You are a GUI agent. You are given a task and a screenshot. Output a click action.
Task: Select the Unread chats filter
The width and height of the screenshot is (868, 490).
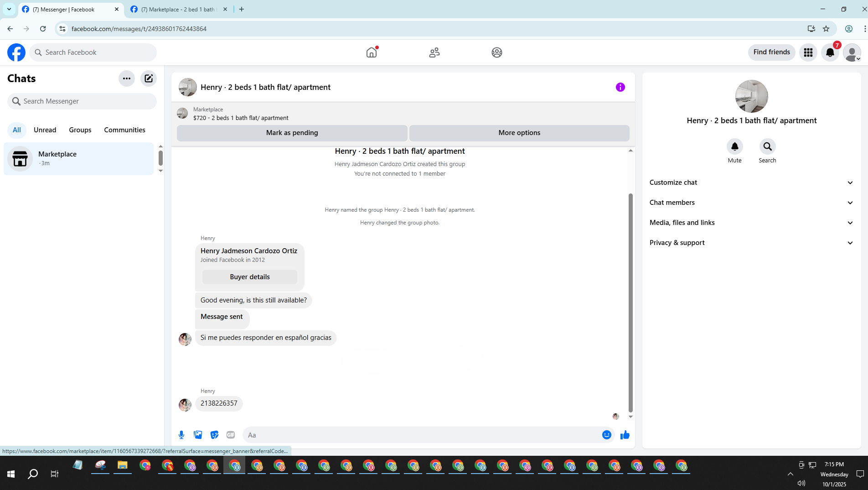coord(45,130)
